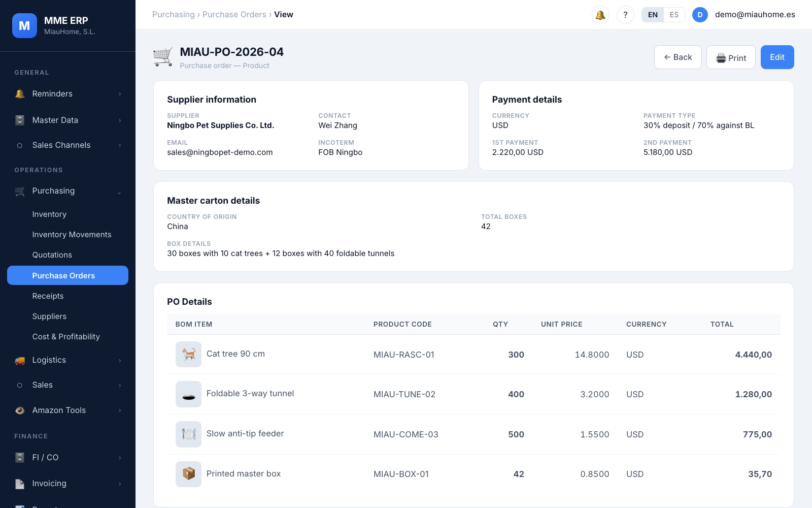Click the shopping cart icon beside MIAU-PO-2026-04
This screenshot has width=812, height=508.
163,57
